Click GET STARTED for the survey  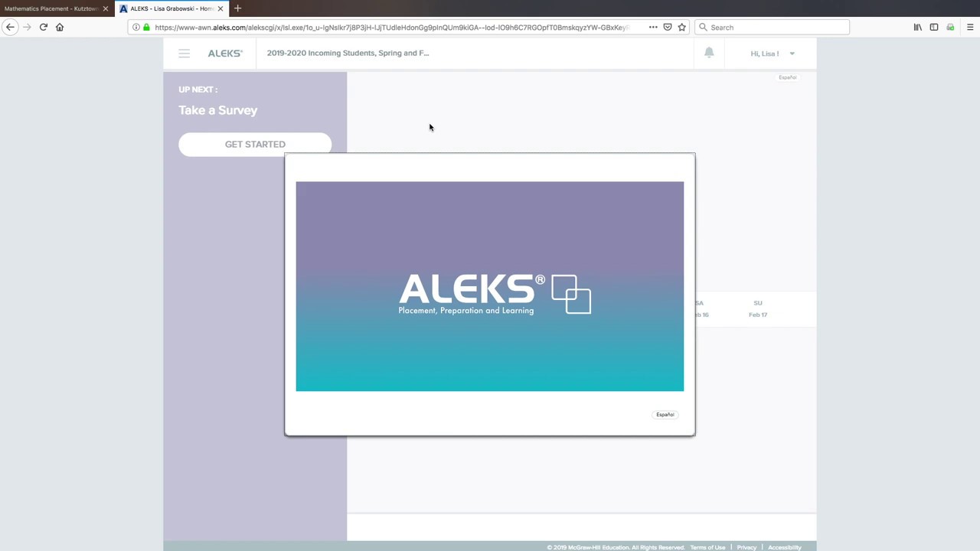[255, 144]
